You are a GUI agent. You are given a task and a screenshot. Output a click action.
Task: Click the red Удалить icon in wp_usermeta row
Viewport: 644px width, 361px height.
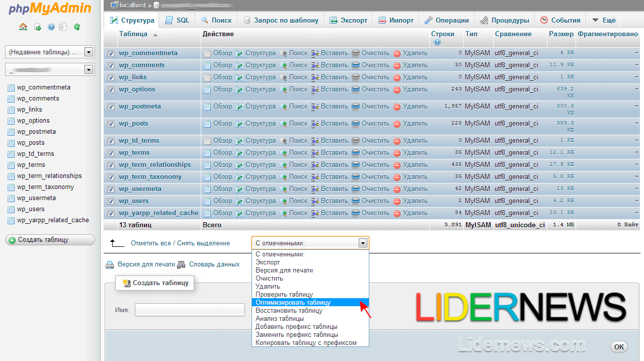coord(397,189)
